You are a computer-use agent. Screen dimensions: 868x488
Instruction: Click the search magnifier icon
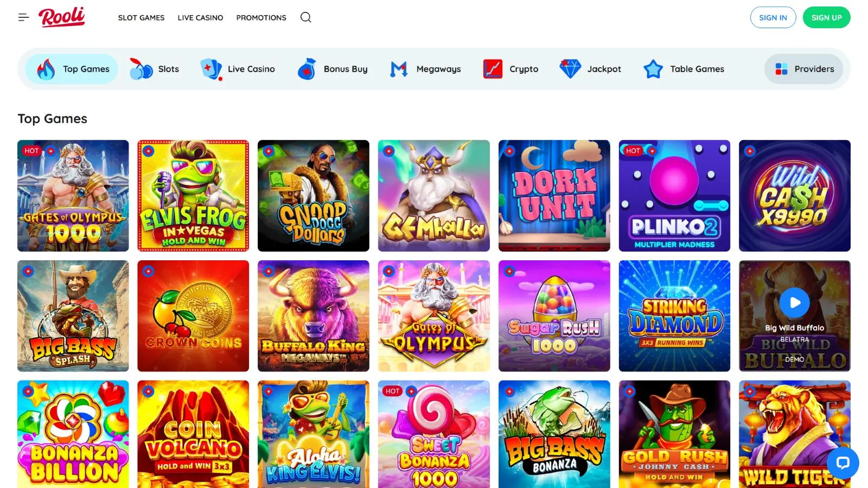coord(306,17)
